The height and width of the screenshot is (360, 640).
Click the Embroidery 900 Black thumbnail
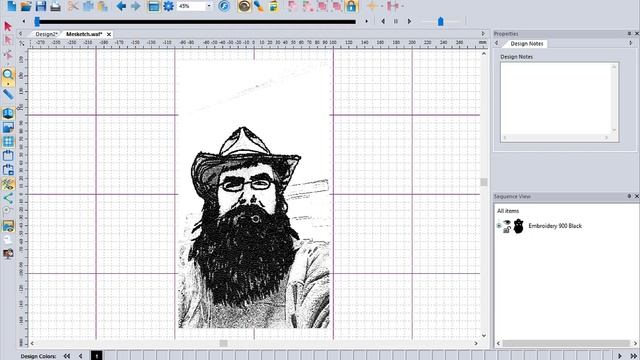(518, 226)
